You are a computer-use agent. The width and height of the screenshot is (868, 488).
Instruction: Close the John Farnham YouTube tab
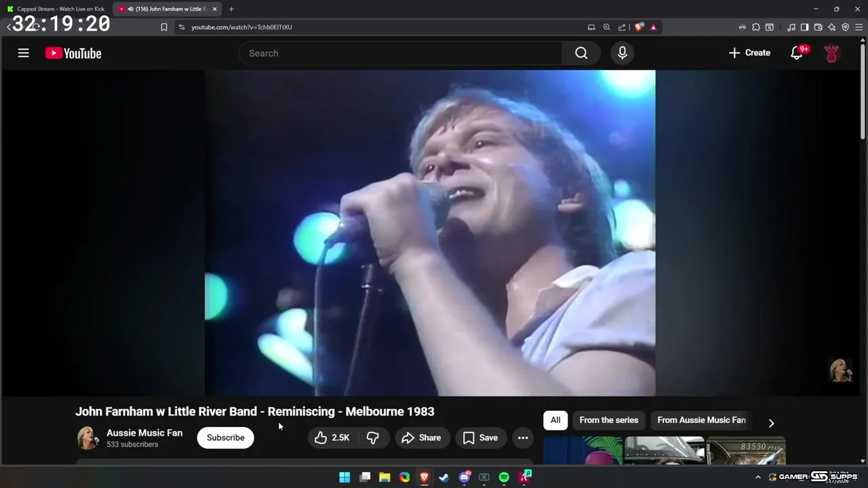click(x=215, y=9)
